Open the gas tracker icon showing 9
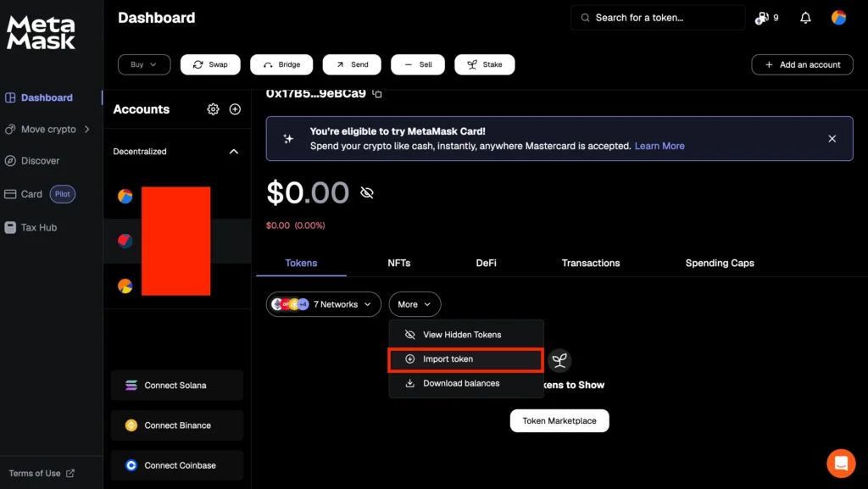Screen dimensions: 868x489 pos(767,18)
